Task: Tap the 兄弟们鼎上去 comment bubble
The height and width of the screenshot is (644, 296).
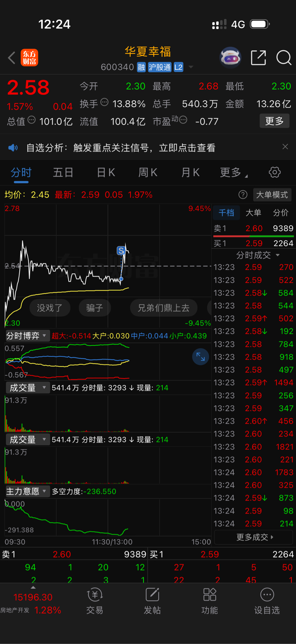Action: (163, 308)
